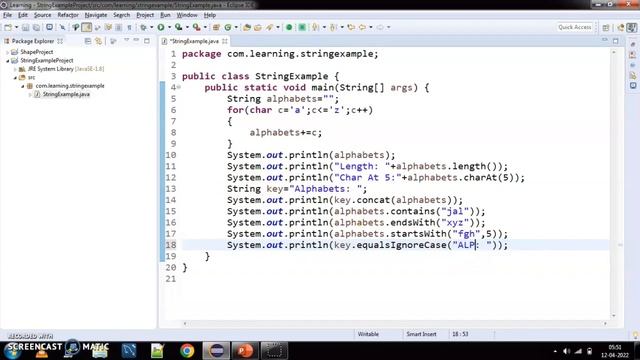Select StringExample.java in Package Explorer

pos(66,94)
